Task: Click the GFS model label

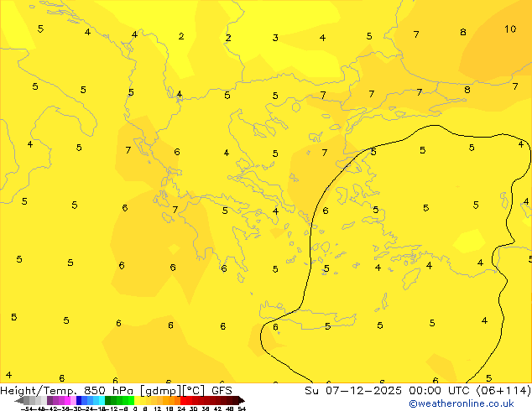Action: click(222, 391)
